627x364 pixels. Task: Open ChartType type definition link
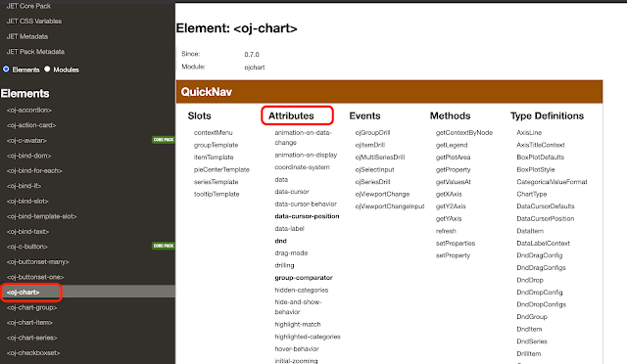click(531, 194)
